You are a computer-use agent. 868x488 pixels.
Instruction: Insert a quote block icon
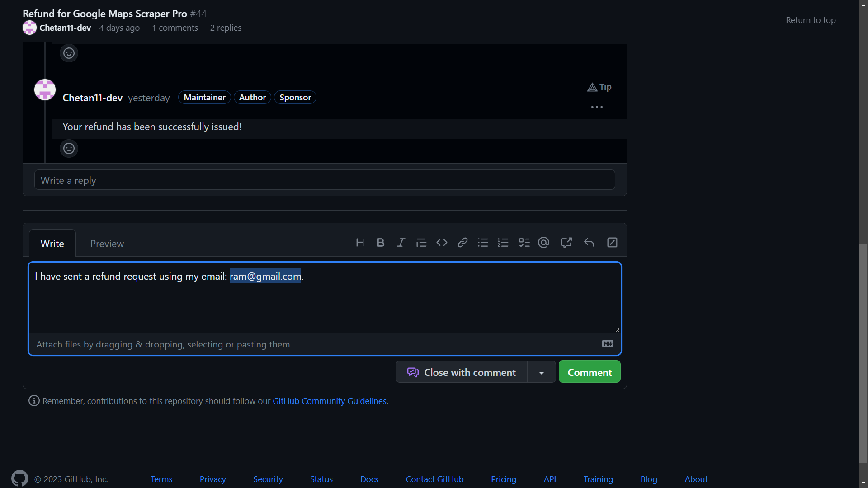421,243
